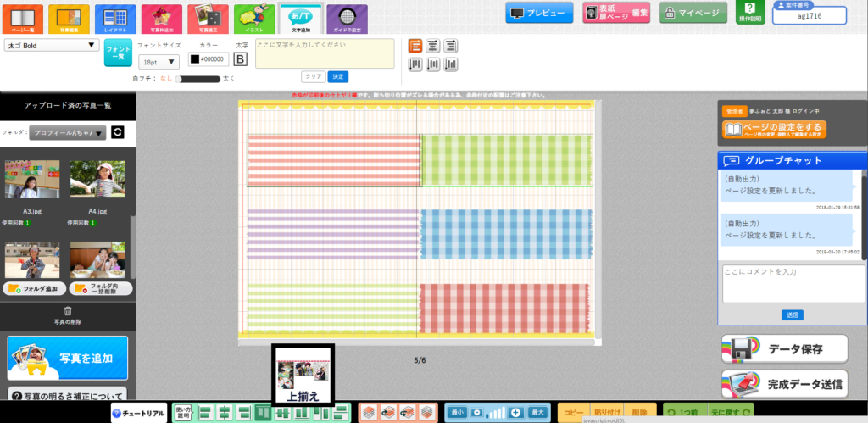Click the zoom-in plus icon
The width and height of the screenshot is (868, 423).
pyautogui.click(x=515, y=412)
